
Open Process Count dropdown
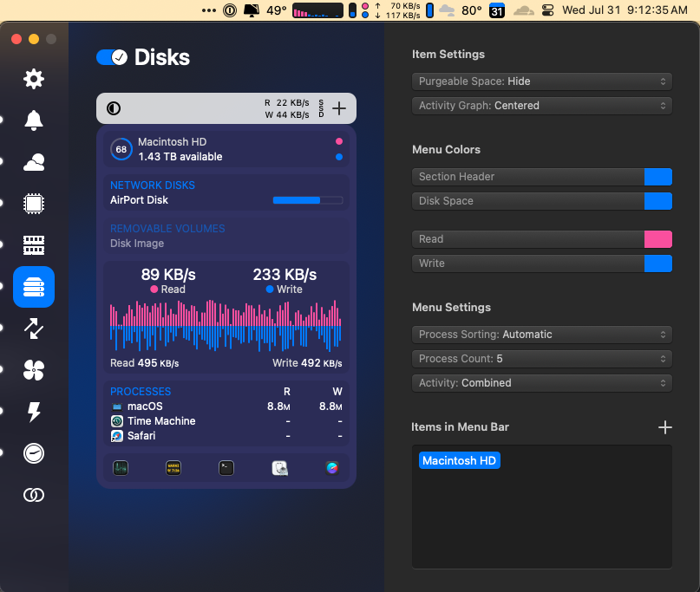tap(542, 359)
